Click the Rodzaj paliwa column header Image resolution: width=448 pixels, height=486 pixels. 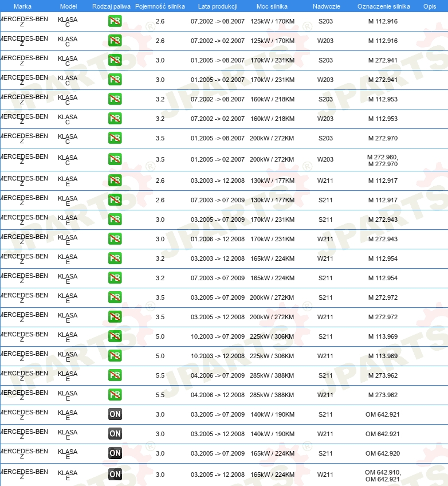(x=111, y=6)
